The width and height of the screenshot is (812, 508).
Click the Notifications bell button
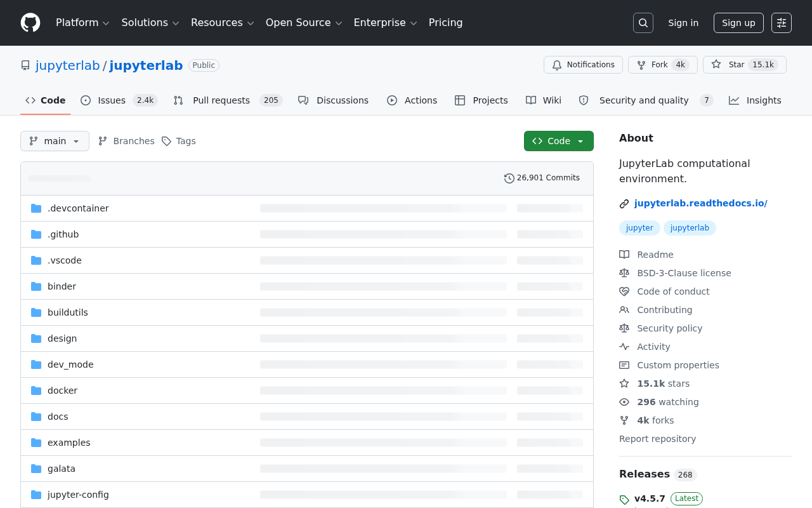[584, 65]
